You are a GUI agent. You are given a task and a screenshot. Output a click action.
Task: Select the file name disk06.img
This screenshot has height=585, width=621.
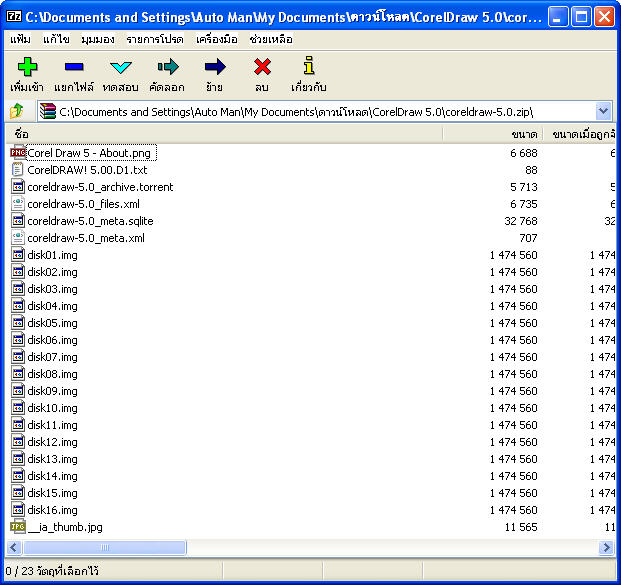[x=52, y=340]
